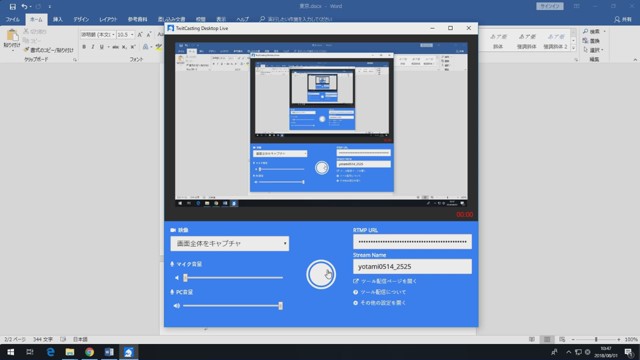Switch to the 挿入 ribbon tab
640x360 pixels.
(x=58, y=19)
